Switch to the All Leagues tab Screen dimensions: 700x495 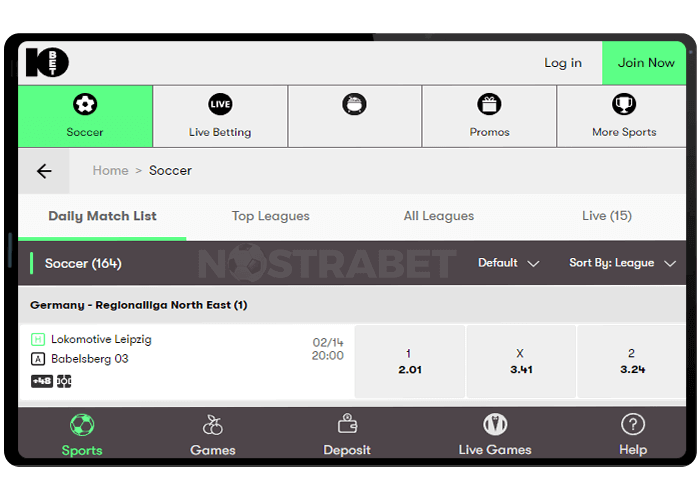[x=439, y=216]
